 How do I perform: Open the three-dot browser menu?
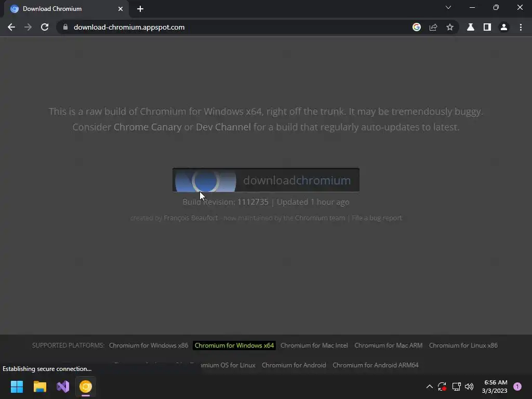[521, 27]
